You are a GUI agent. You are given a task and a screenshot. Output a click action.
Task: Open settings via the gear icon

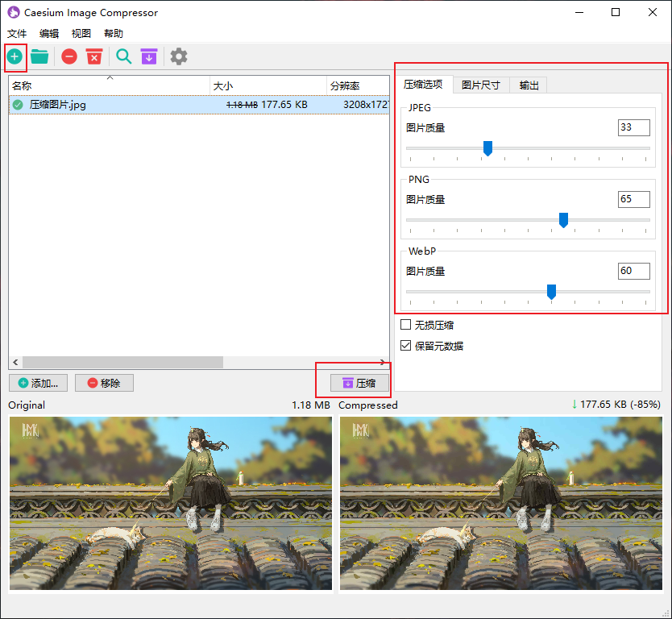coord(179,56)
